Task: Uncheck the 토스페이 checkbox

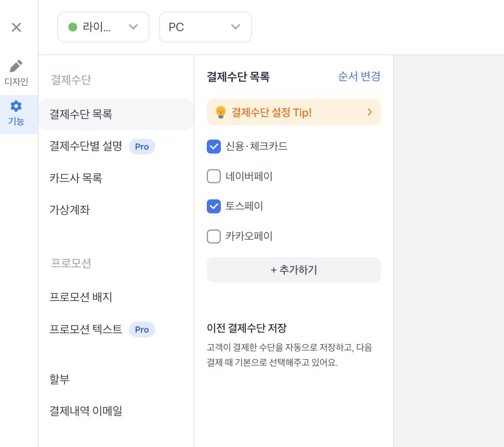Action: [214, 206]
